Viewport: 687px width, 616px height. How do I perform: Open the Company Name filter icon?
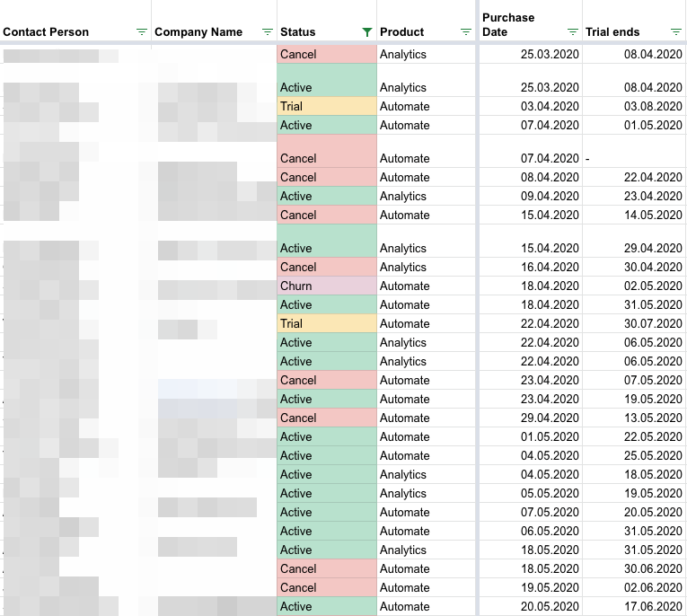click(267, 32)
